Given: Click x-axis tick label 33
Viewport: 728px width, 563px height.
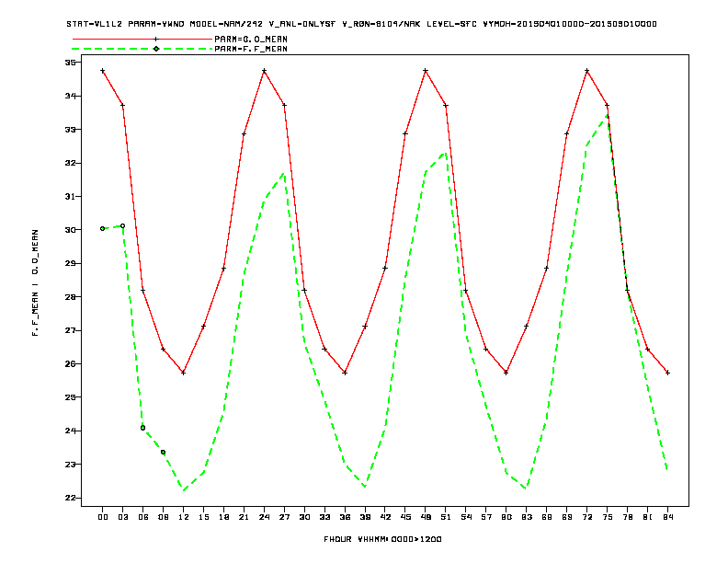Looking at the screenshot, I should [x=324, y=517].
